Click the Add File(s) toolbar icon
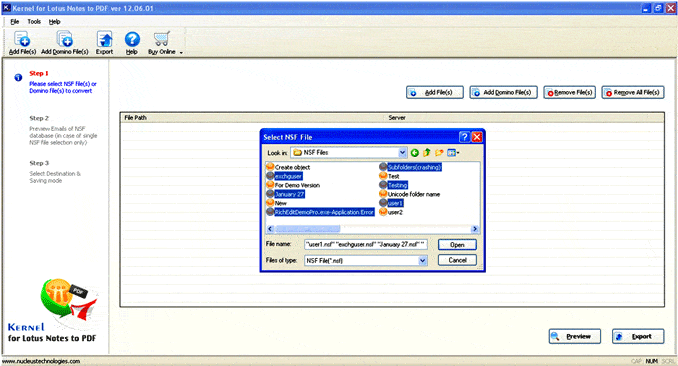The image size is (678, 366). click(x=22, y=43)
